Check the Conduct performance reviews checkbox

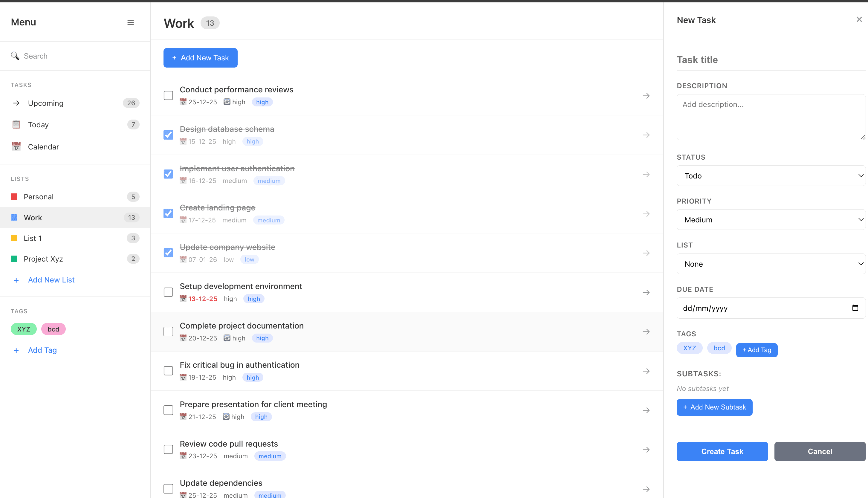coord(168,95)
